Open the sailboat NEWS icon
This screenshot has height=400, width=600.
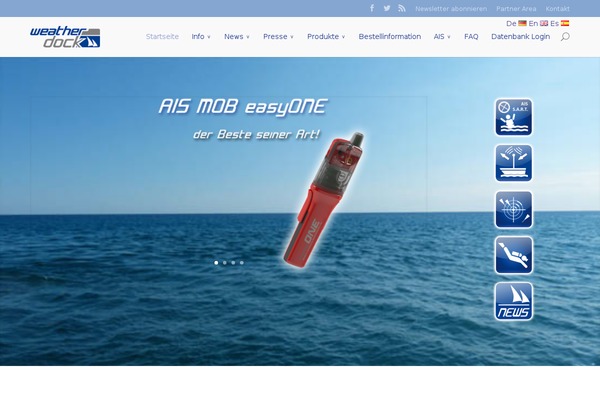point(514,301)
